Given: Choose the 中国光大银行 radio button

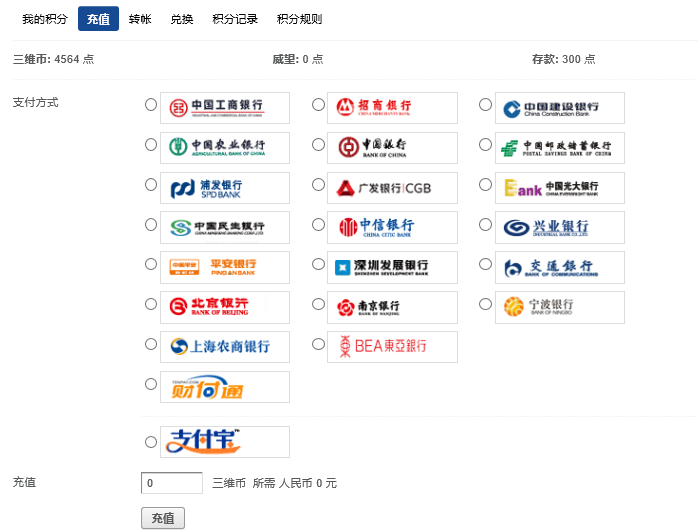Looking at the screenshot, I should [x=485, y=185].
